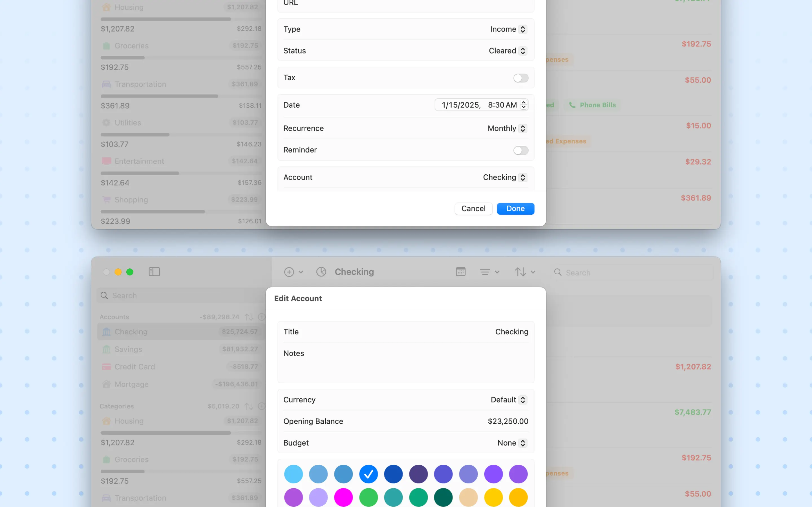Open the Budget None dropdown
The image size is (812, 507).
512,443
